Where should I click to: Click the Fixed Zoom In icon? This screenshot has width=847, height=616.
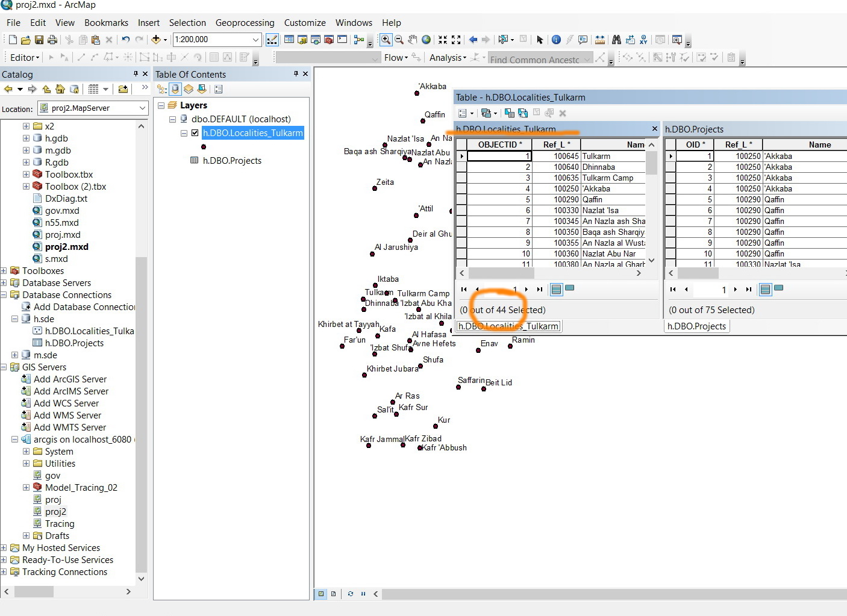tap(443, 40)
